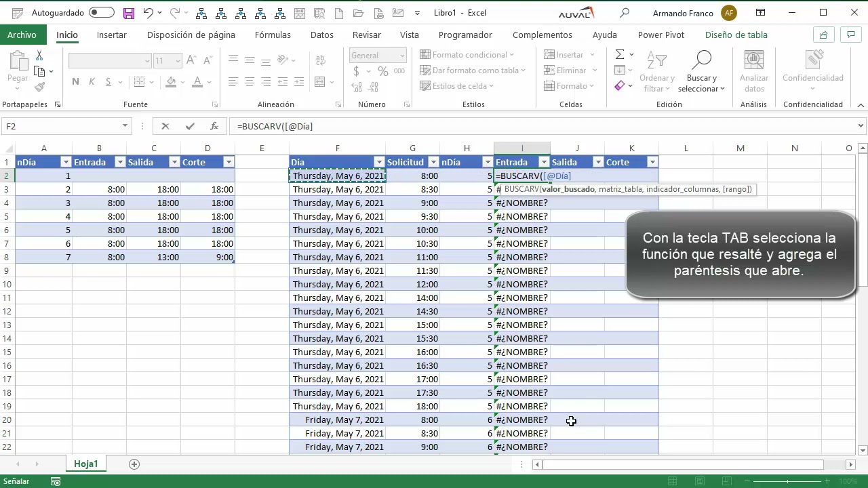This screenshot has height=488, width=868.
Task: Open Buscar y seleccionar magnifier
Action: (x=701, y=71)
